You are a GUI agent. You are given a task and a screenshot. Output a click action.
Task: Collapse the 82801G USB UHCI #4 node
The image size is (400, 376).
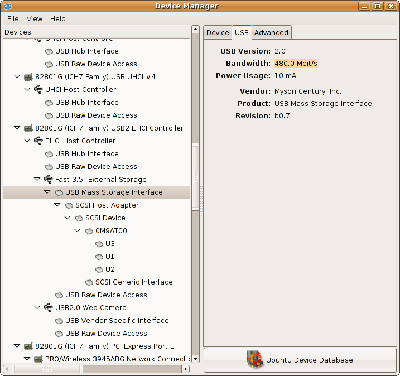(x=17, y=77)
